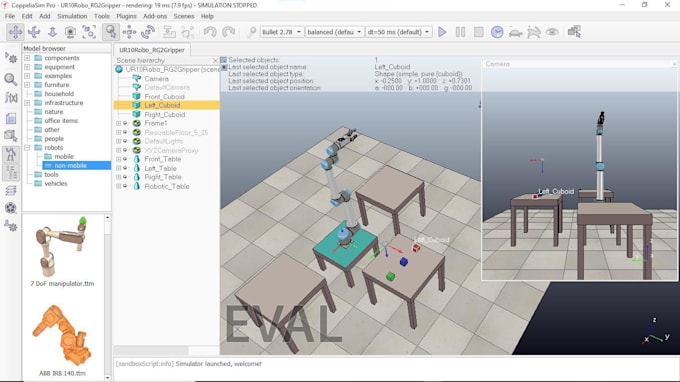Toggle visualization eye icon
This screenshot has width=680, height=382.
click(552, 32)
